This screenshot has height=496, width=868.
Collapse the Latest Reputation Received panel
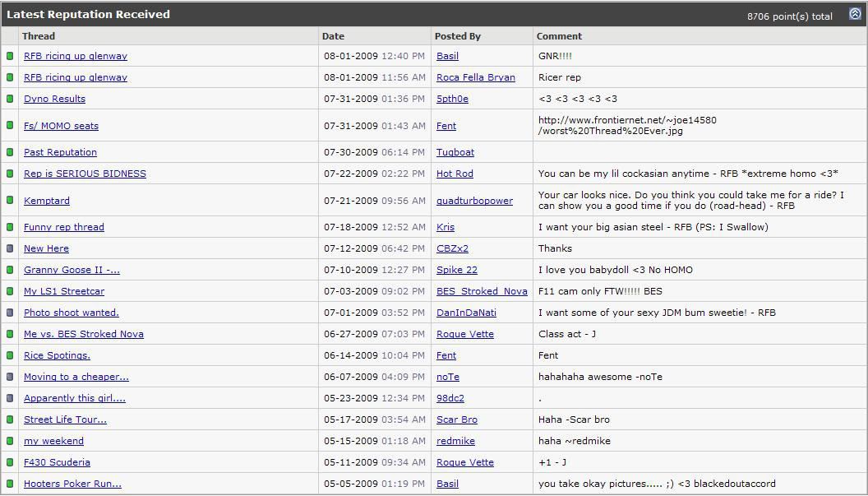pos(855,14)
